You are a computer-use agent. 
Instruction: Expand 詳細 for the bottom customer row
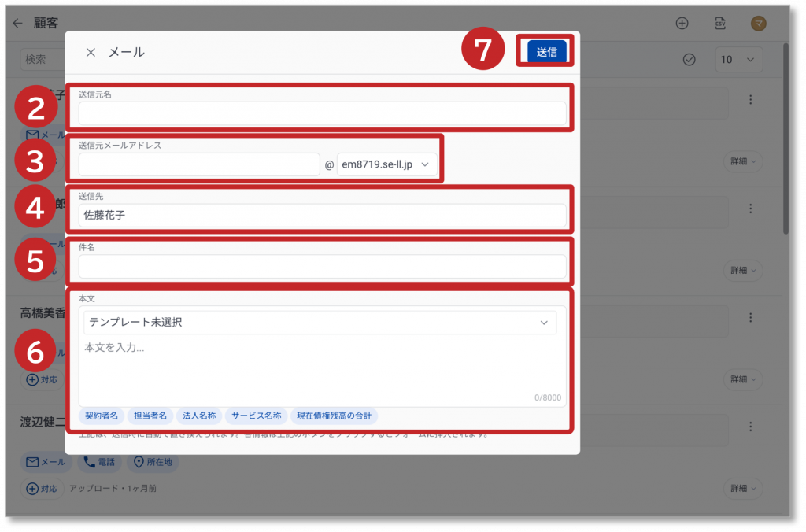[743, 488]
